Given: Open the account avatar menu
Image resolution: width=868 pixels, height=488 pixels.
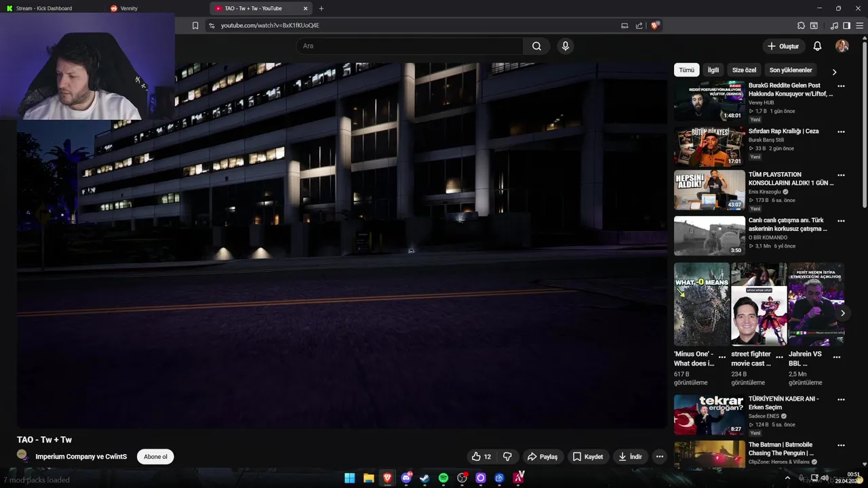Looking at the screenshot, I should pyautogui.click(x=842, y=46).
